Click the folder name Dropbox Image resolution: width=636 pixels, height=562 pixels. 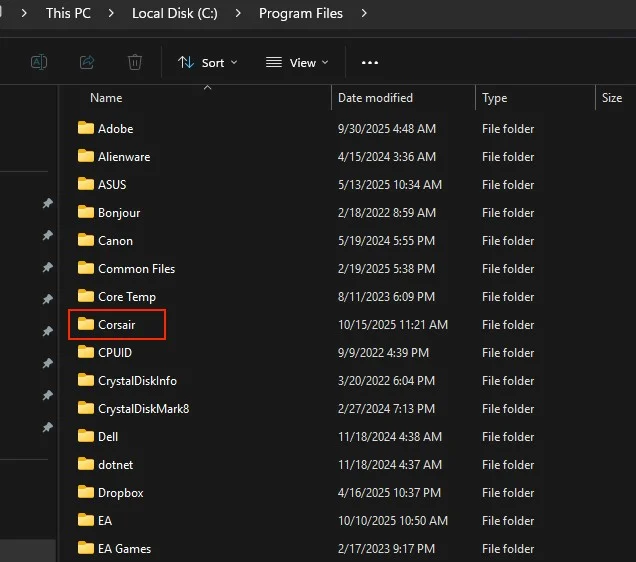click(121, 493)
